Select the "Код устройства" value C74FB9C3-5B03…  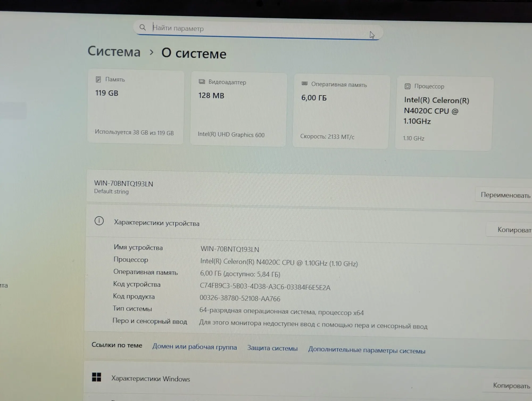[265, 287]
